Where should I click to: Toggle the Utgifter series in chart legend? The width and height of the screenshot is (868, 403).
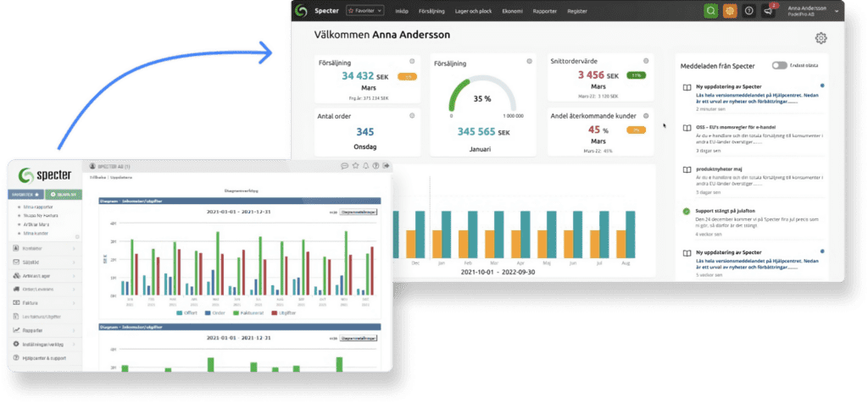coord(284,313)
